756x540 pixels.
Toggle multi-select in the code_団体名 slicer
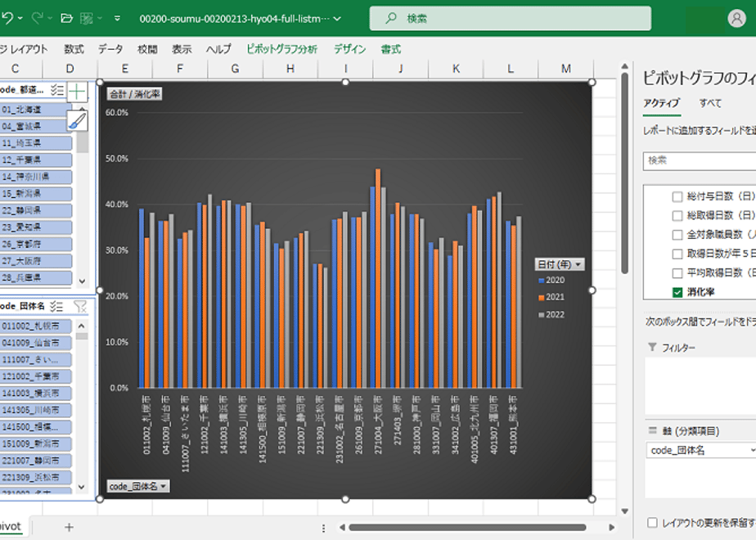tap(57, 306)
